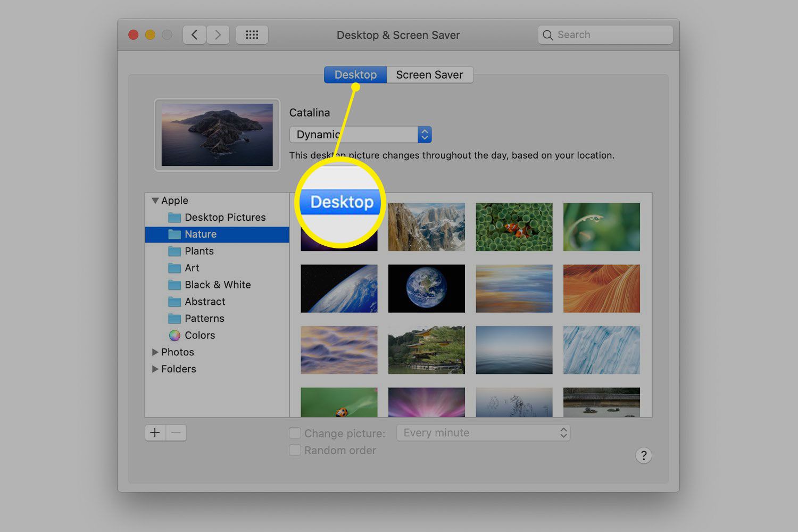Select the Black & White label

pos(218,285)
